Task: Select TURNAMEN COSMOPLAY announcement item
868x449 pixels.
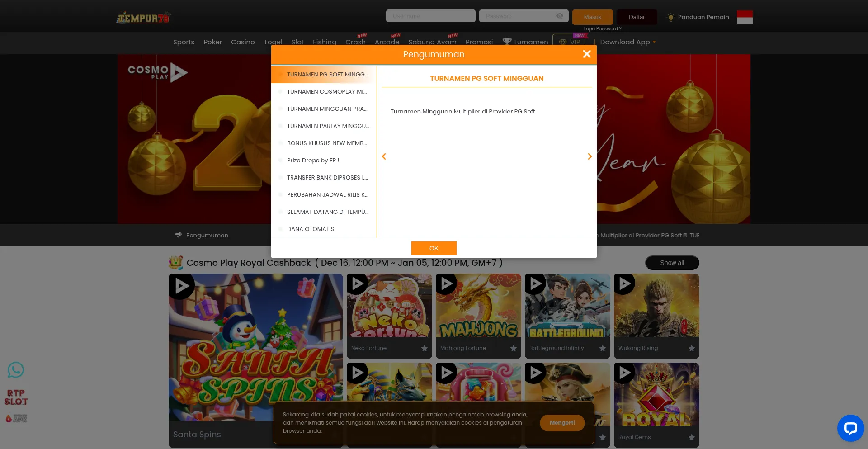Action: 326,92
